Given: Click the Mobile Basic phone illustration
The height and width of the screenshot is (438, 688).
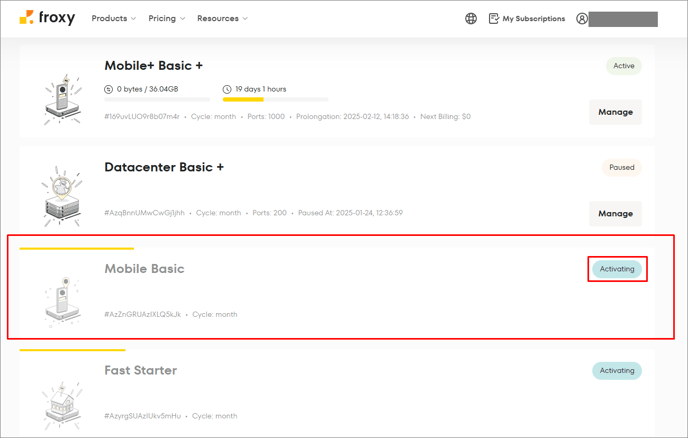Looking at the screenshot, I should point(62,302).
